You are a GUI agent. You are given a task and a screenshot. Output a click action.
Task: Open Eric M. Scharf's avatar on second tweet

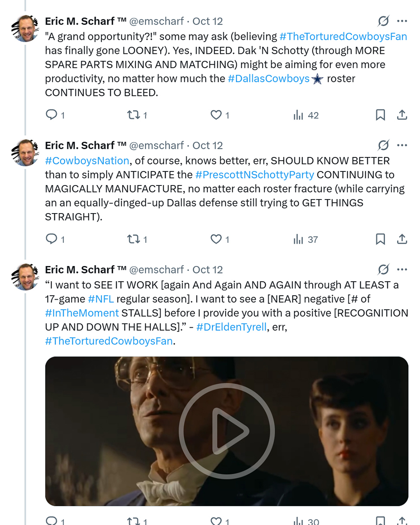click(26, 153)
